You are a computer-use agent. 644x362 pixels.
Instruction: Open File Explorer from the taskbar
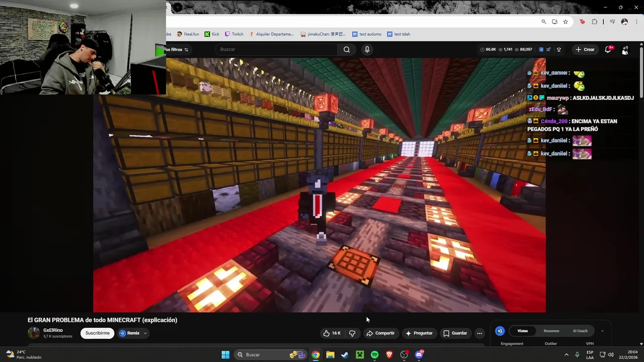click(x=330, y=354)
